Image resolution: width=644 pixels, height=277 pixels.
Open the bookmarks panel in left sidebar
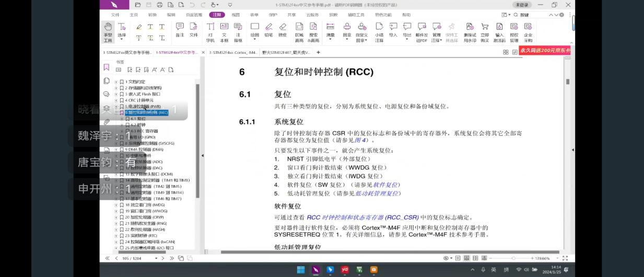107,67
